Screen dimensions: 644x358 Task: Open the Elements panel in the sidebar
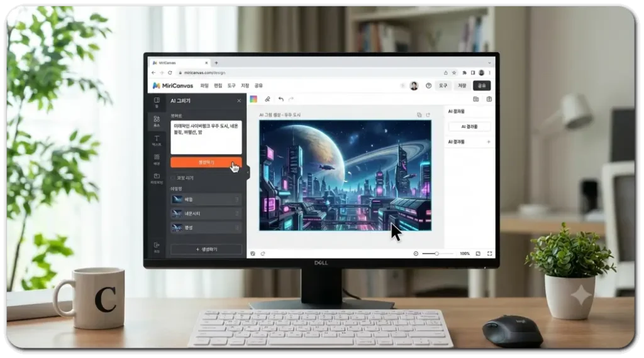157,121
